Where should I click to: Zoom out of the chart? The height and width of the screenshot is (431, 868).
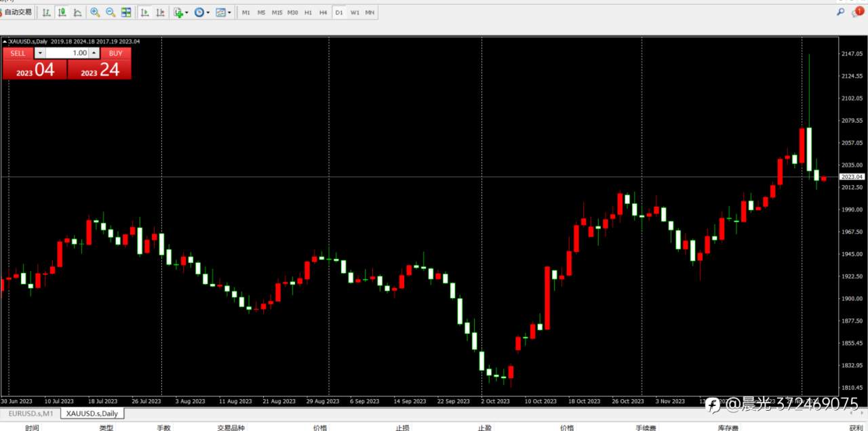111,12
